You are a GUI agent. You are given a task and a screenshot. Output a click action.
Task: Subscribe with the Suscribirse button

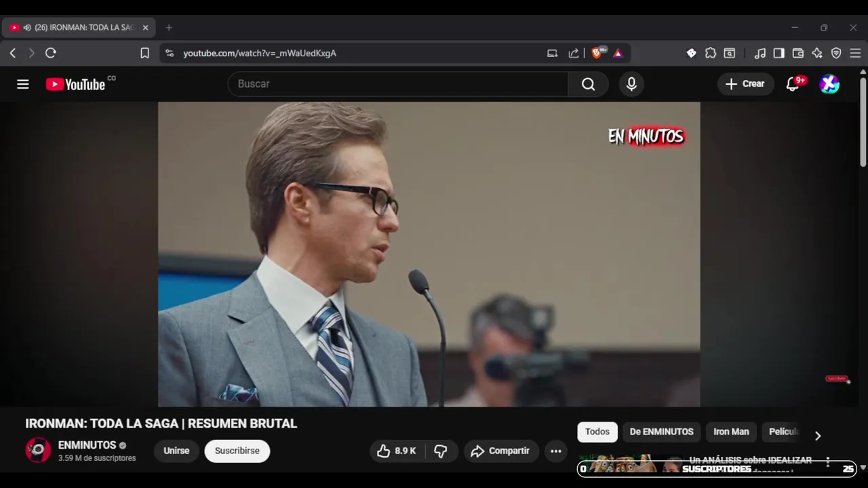click(x=237, y=451)
